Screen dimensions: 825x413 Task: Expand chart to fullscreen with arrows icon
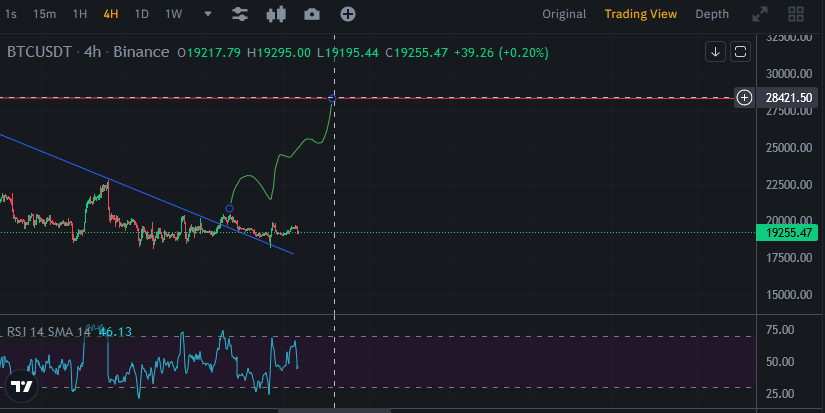[760, 14]
